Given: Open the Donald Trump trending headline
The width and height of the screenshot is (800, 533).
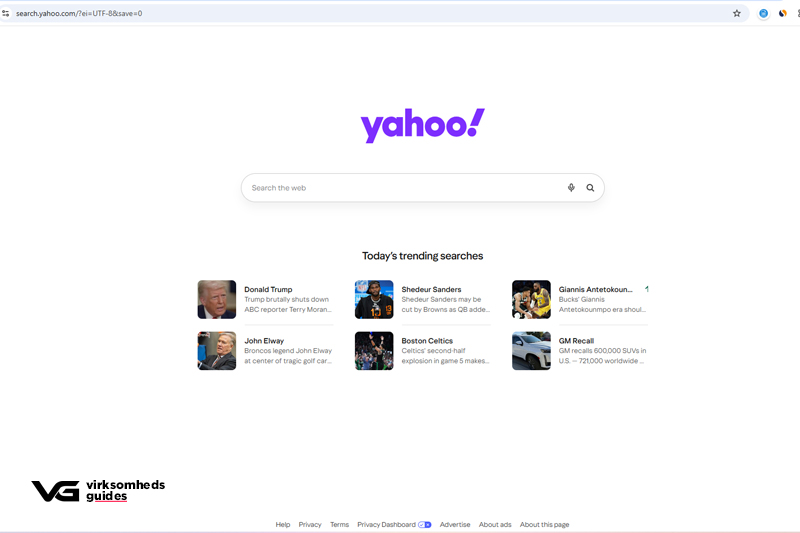Looking at the screenshot, I should [268, 289].
